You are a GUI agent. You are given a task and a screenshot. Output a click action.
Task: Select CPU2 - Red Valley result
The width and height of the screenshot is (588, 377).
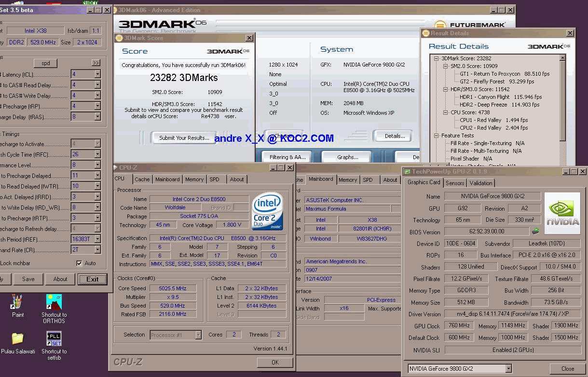493,128
